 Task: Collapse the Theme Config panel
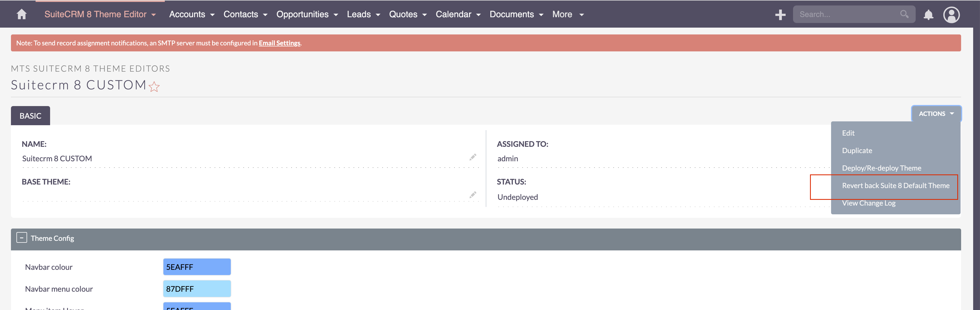[22, 238]
